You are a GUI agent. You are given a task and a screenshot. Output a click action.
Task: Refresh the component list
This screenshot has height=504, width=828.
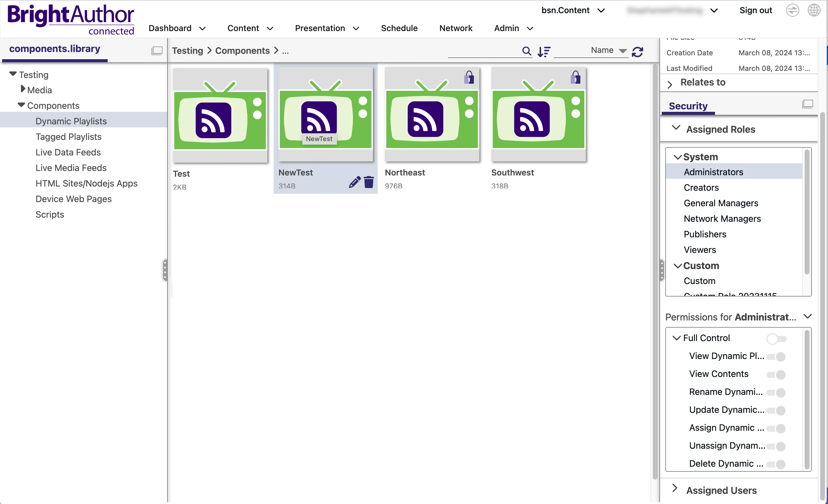tap(637, 52)
